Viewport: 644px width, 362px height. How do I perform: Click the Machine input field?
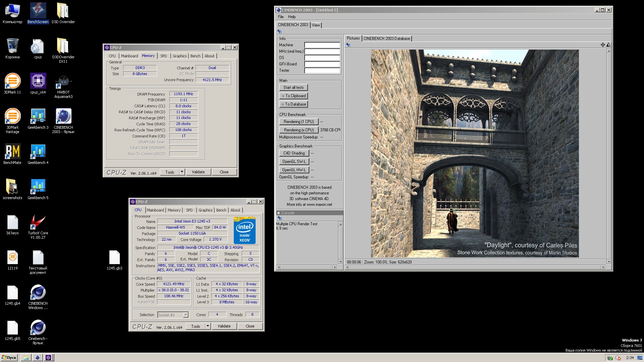pyautogui.click(x=322, y=45)
